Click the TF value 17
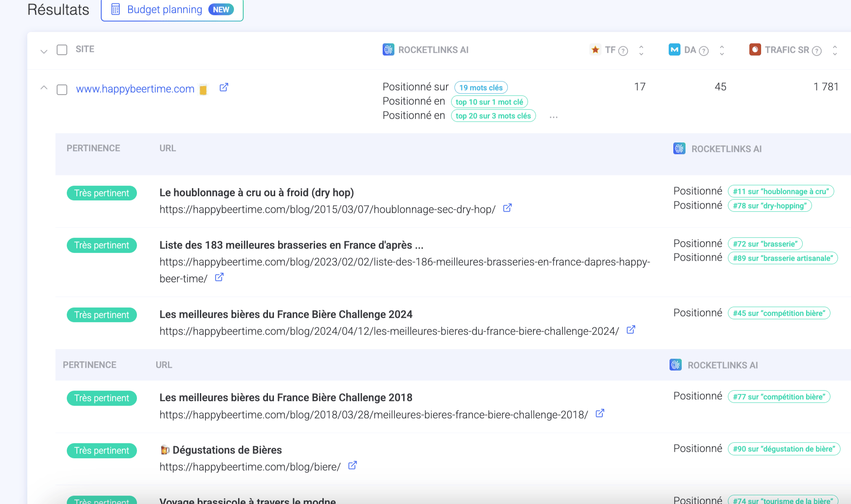 pyautogui.click(x=640, y=87)
